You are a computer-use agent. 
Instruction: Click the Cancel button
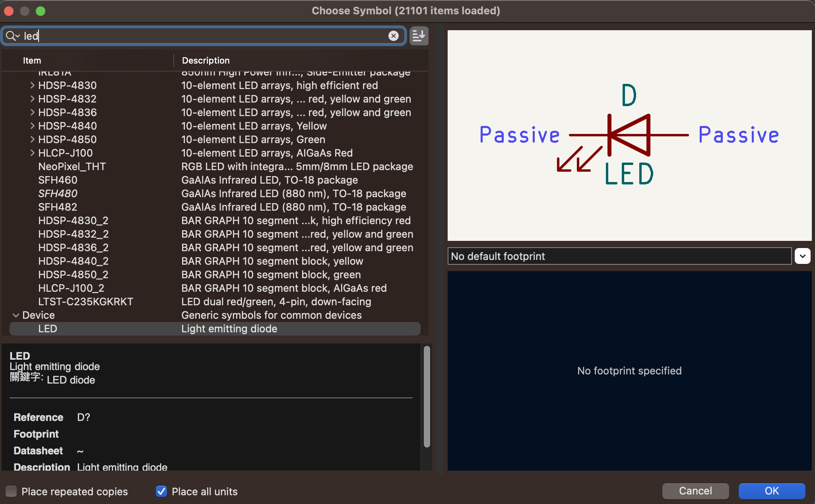tap(695, 491)
